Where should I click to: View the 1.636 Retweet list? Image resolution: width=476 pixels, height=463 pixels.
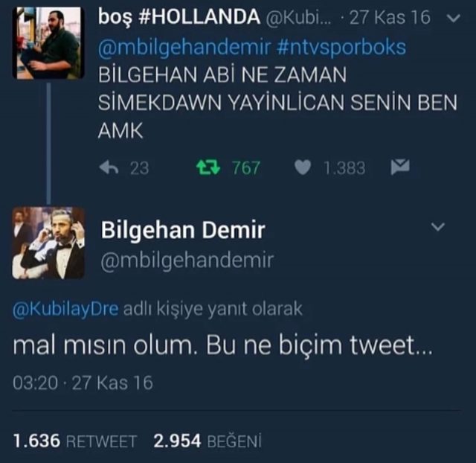pyautogui.click(x=75, y=441)
